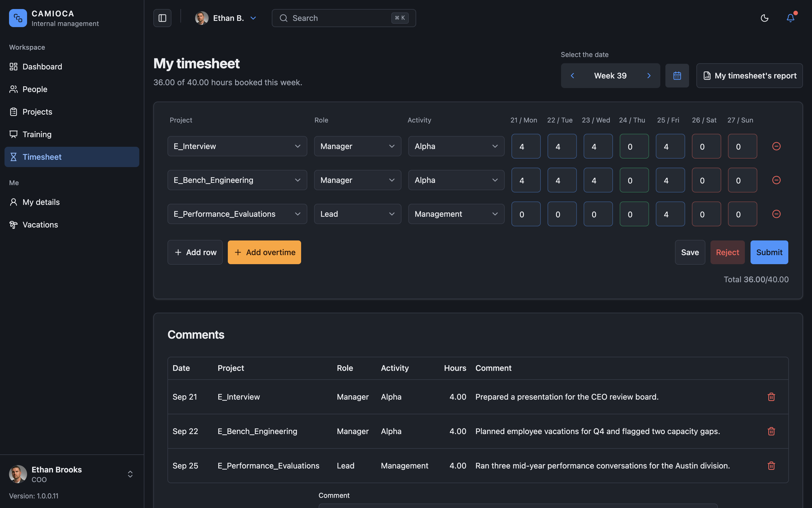Screen dimensions: 812x508
Task: Go to Vacations
Action: [x=72, y=224]
